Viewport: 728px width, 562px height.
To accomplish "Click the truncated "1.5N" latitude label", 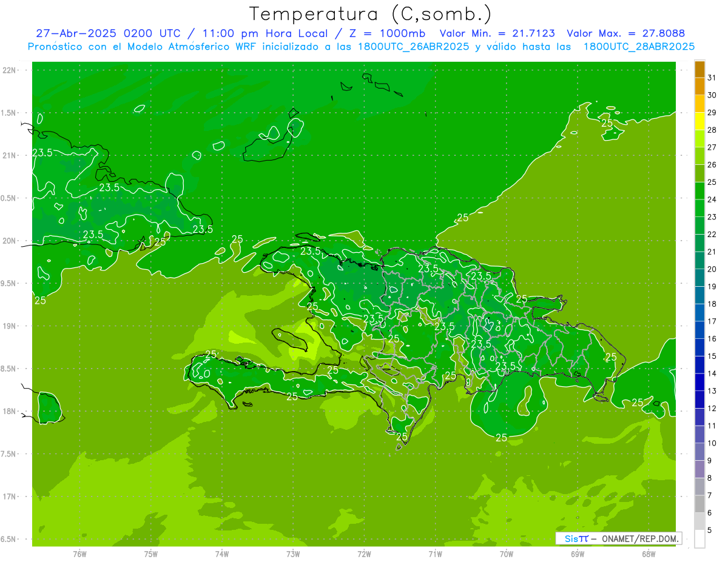I will (9, 113).
